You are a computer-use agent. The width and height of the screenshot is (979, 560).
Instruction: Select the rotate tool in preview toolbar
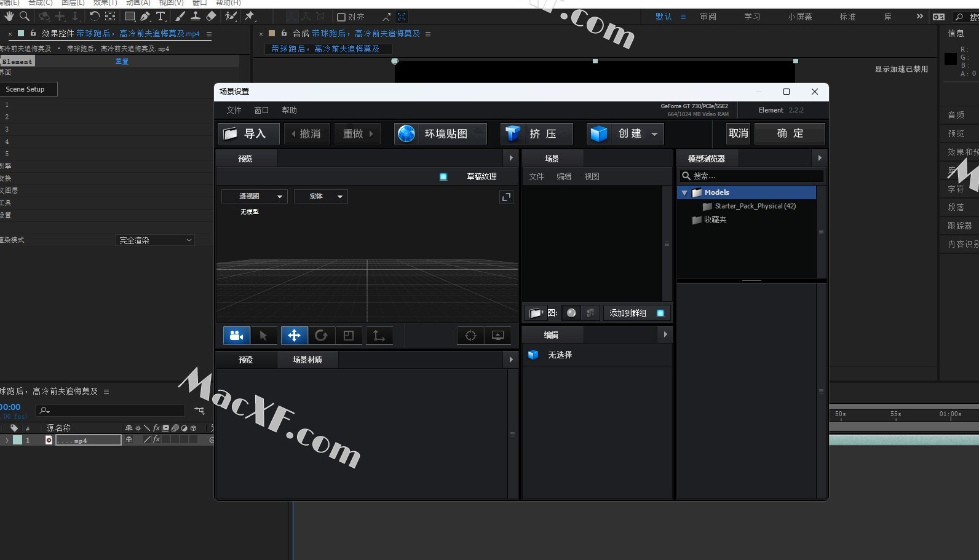pos(321,336)
